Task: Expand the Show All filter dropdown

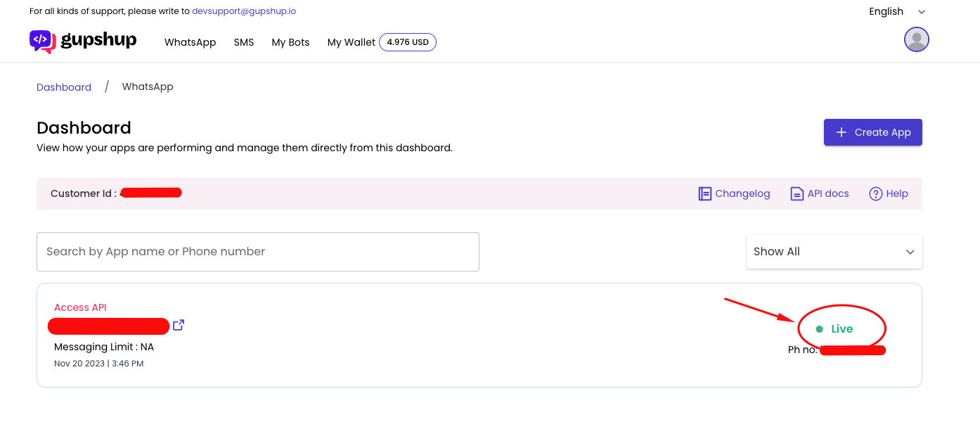Action: 834,252
